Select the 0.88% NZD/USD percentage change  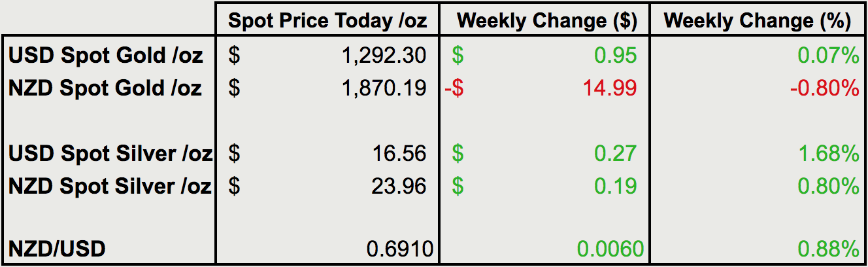[827, 249]
